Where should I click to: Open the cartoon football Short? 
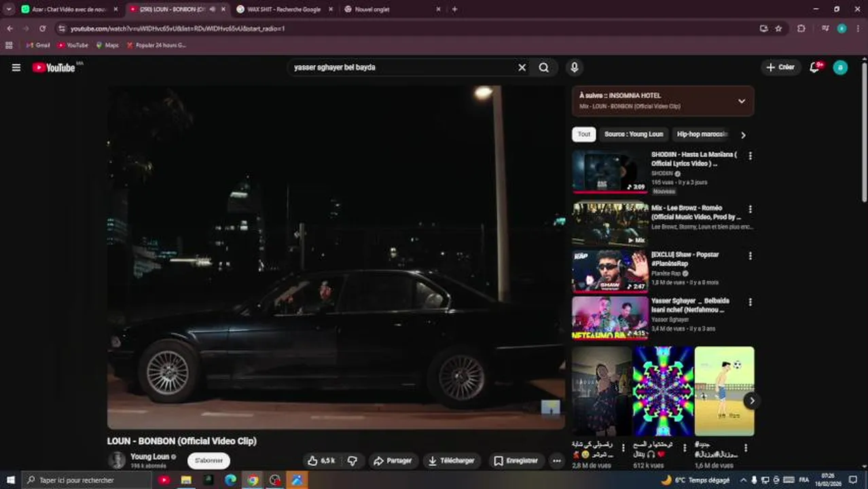coord(724,391)
